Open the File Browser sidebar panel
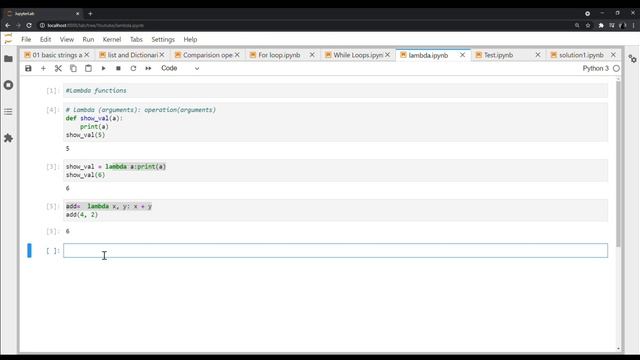The image size is (640, 360). tap(8, 59)
